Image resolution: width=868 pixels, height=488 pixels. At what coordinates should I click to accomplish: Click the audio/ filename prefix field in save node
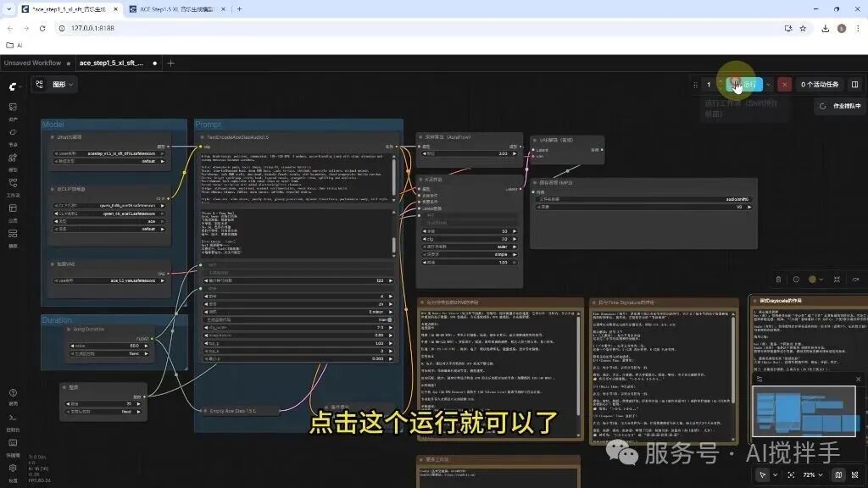click(644, 199)
